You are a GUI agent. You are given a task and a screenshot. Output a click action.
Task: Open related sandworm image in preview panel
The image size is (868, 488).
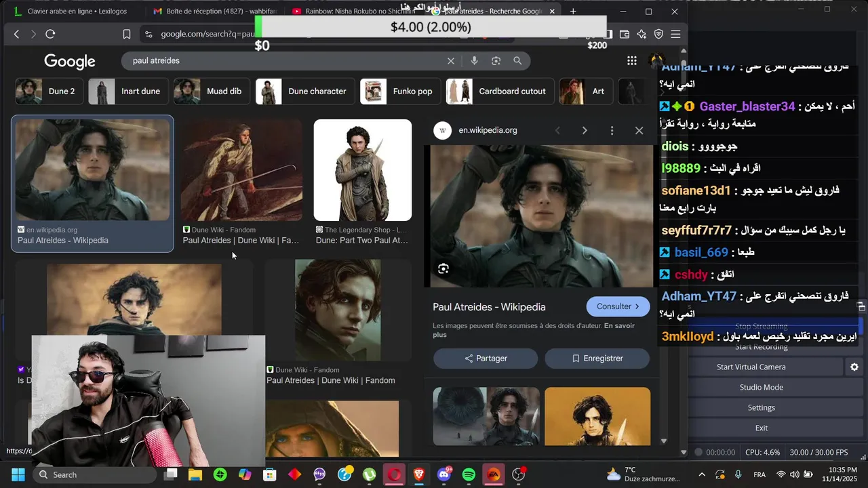pos(486,416)
